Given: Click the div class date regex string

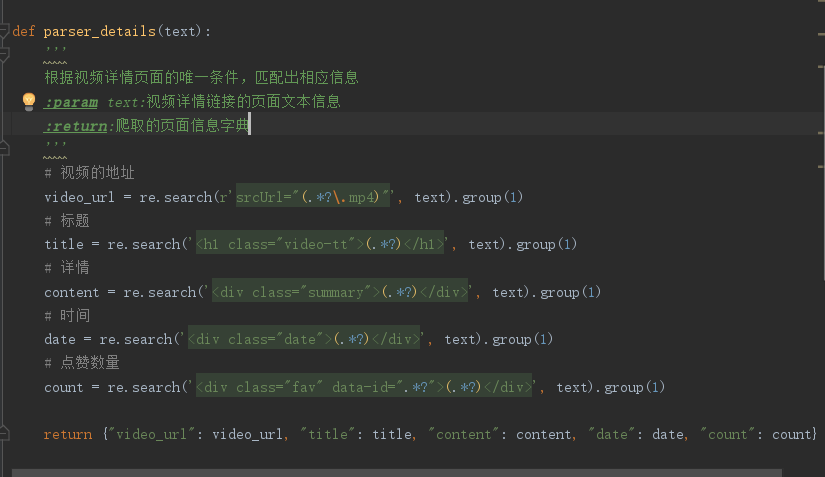Looking at the screenshot, I should pyautogui.click(x=304, y=339).
